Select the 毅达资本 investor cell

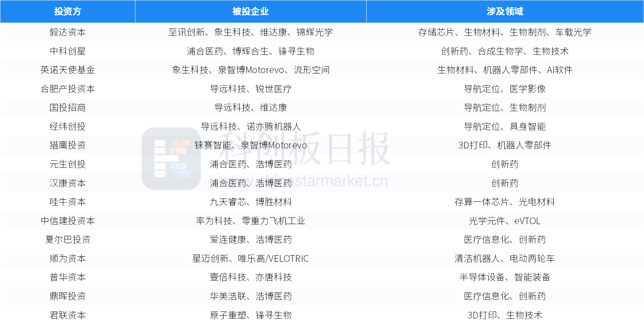coord(68,32)
